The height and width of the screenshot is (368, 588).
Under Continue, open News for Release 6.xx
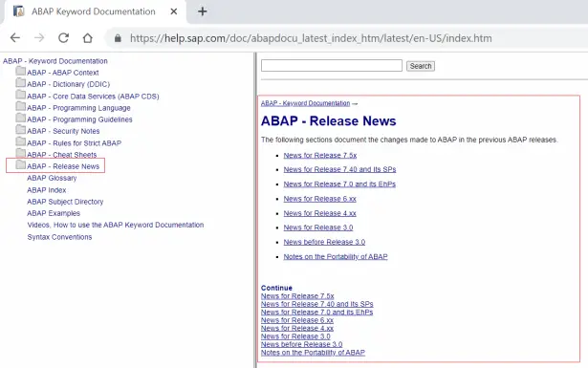(x=297, y=320)
